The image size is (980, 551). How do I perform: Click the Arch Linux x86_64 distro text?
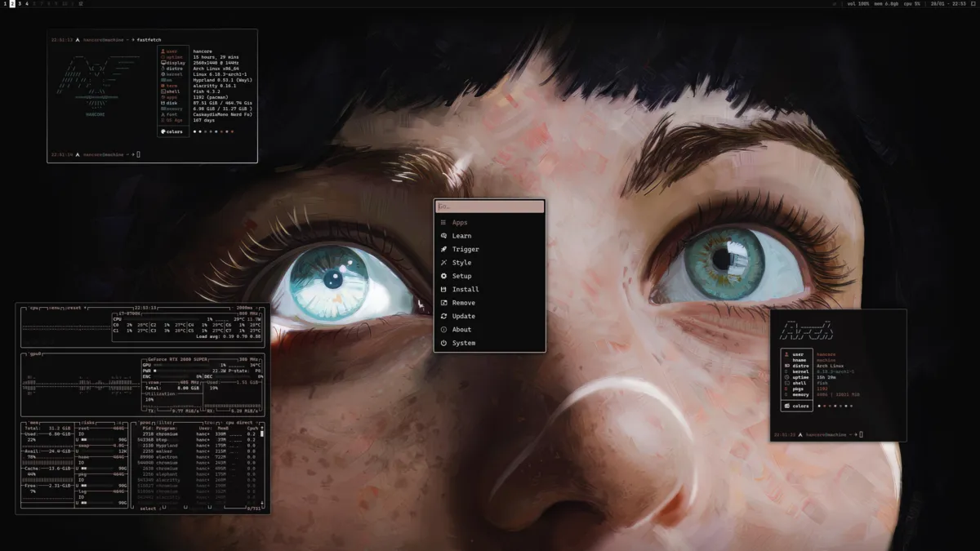pyautogui.click(x=217, y=69)
